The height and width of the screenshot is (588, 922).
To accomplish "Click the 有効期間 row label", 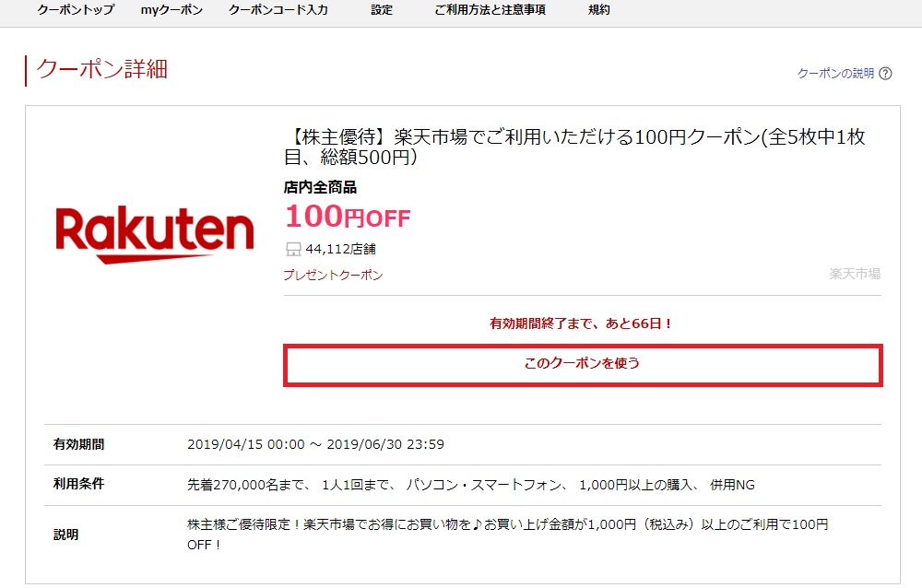I will pos(78,444).
